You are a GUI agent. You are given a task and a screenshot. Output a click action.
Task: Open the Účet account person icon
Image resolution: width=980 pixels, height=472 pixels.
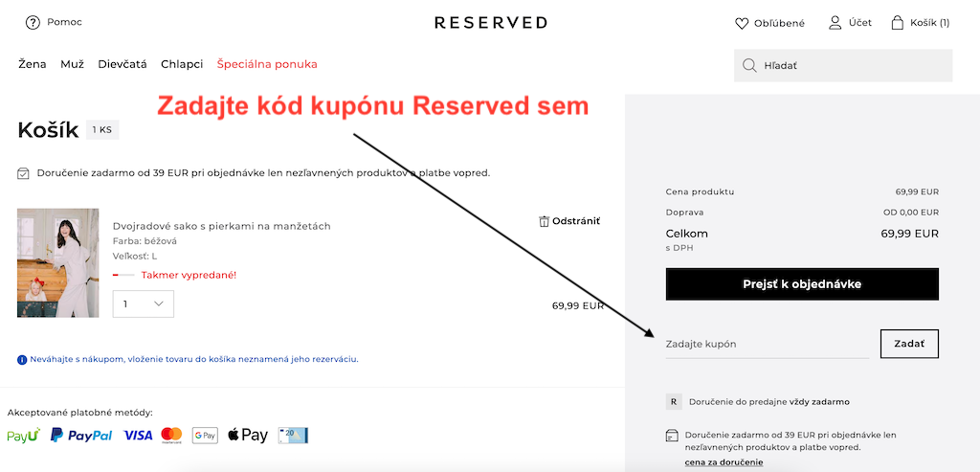(835, 23)
